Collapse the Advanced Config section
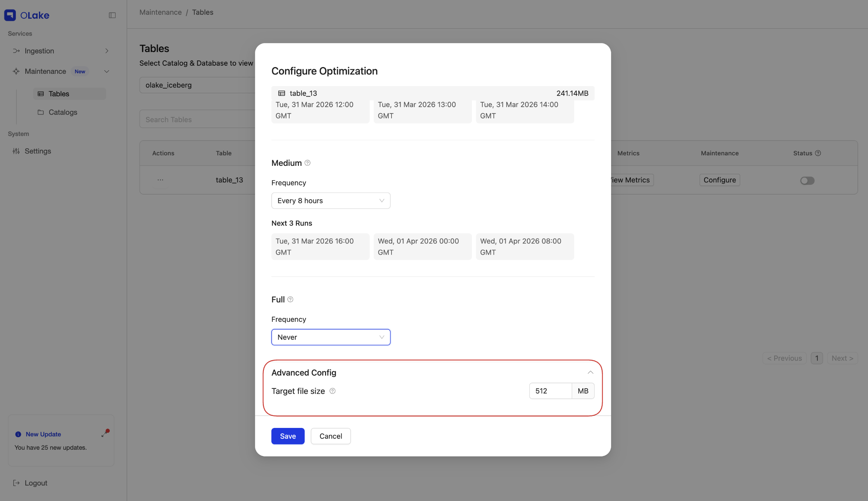868x501 pixels. pos(590,372)
